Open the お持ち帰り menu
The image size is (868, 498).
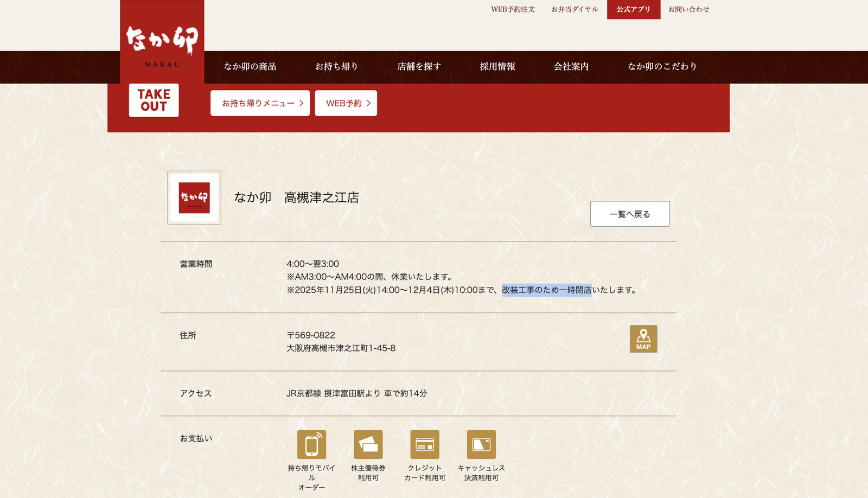click(337, 67)
